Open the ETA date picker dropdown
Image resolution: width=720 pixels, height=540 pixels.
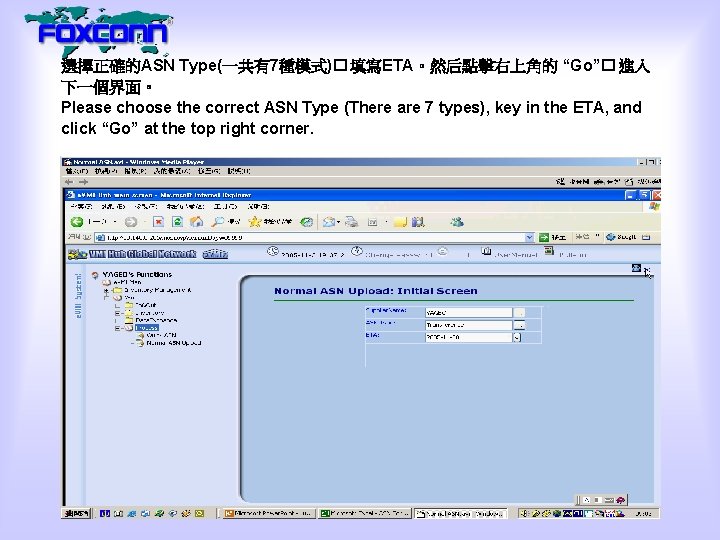(517, 338)
